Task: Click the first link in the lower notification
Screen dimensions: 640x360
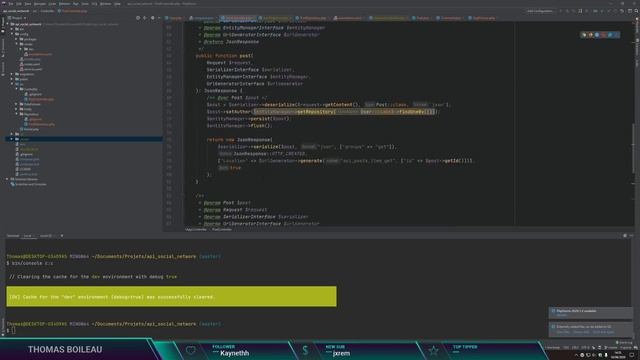Action: [563, 332]
